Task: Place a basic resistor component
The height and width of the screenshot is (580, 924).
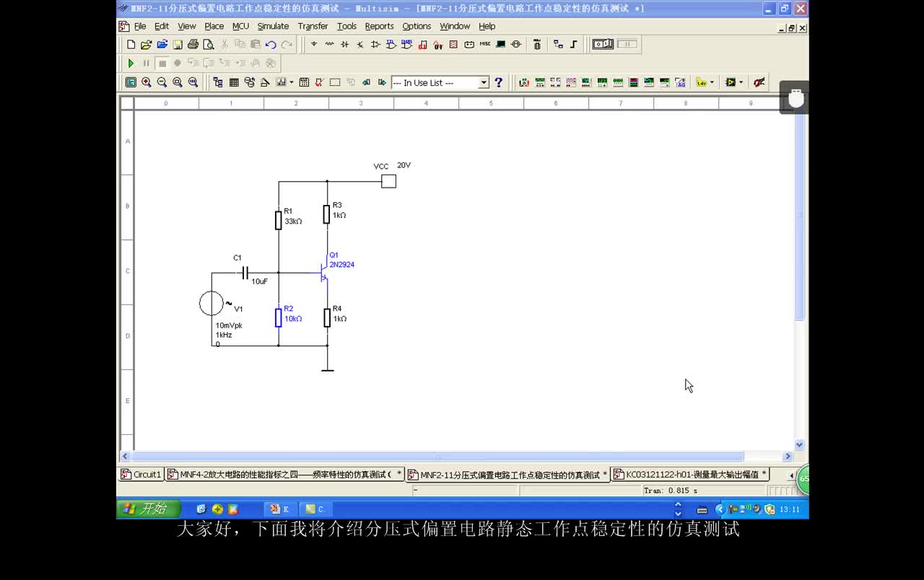Action: click(x=329, y=44)
